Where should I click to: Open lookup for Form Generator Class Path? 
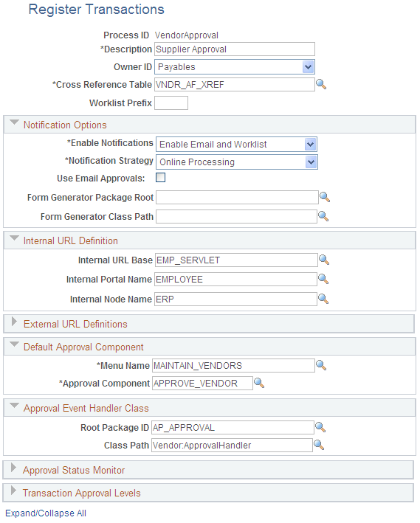(x=323, y=216)
